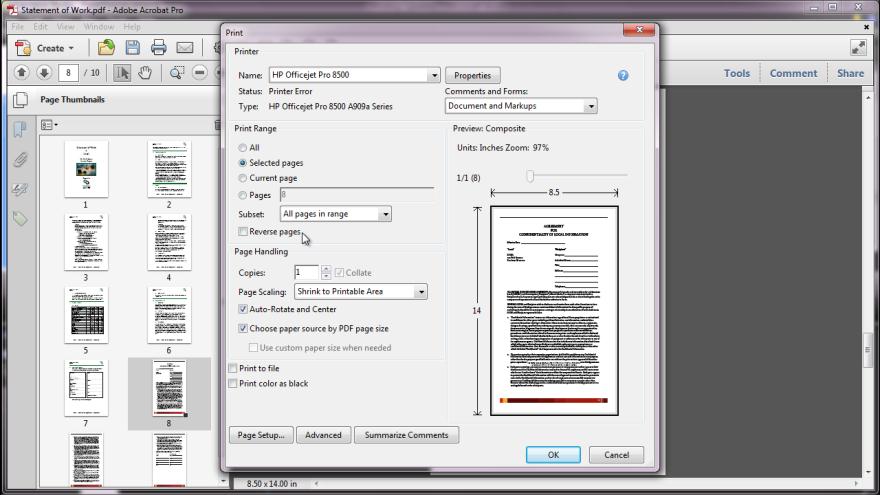
Task: Open the View menu
Action: tap(65, 26)
